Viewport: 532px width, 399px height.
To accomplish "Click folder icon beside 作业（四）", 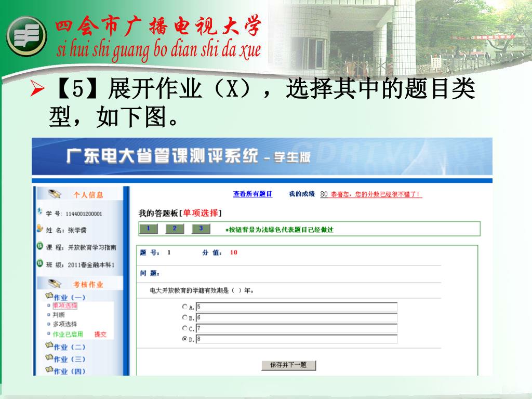I will point(49,369).
